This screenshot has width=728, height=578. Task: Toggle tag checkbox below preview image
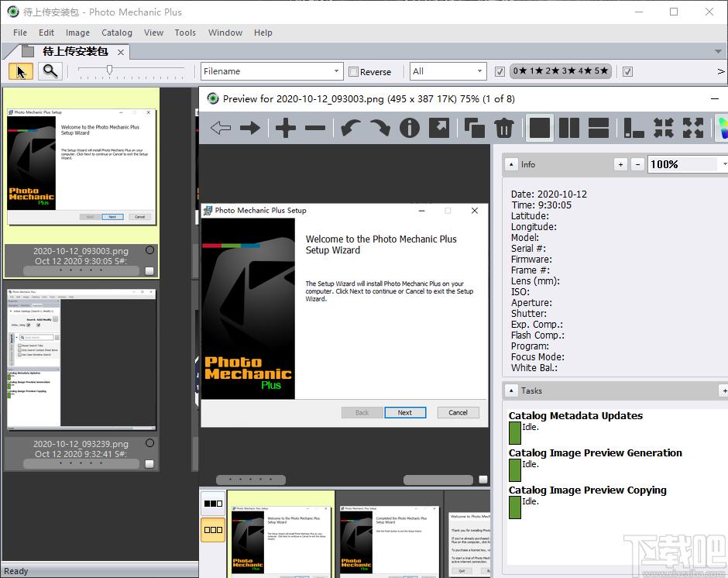(483, 480)
